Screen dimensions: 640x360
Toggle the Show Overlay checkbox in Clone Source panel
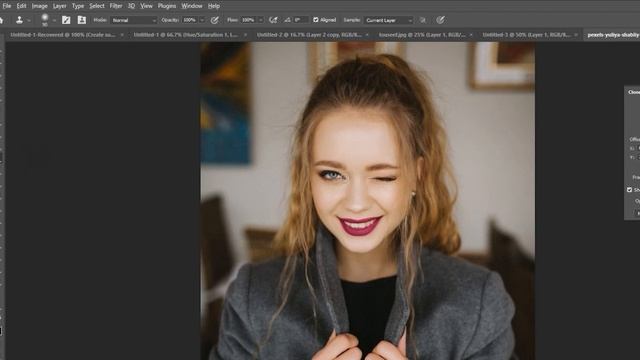coord(629,190)
